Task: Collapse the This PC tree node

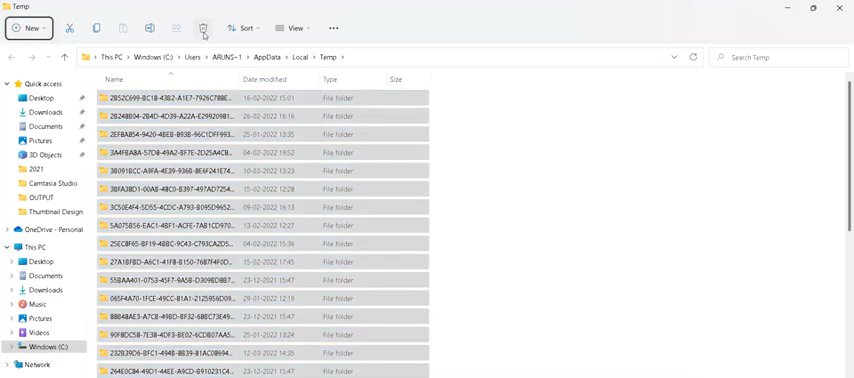Action: pos(7,247)
